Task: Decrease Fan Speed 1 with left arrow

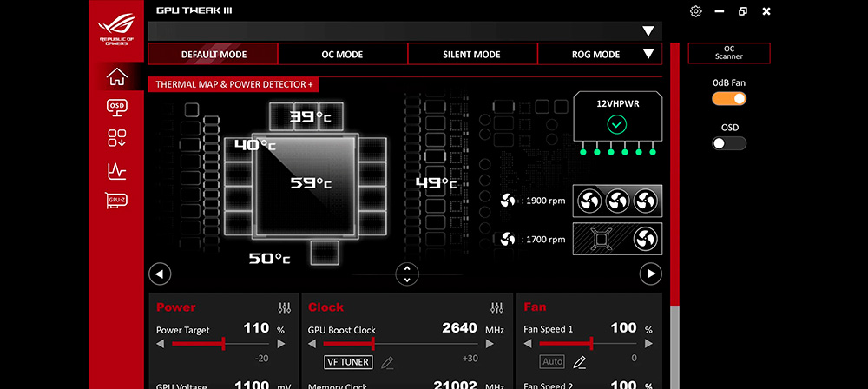Action: [x=528, y=344]
